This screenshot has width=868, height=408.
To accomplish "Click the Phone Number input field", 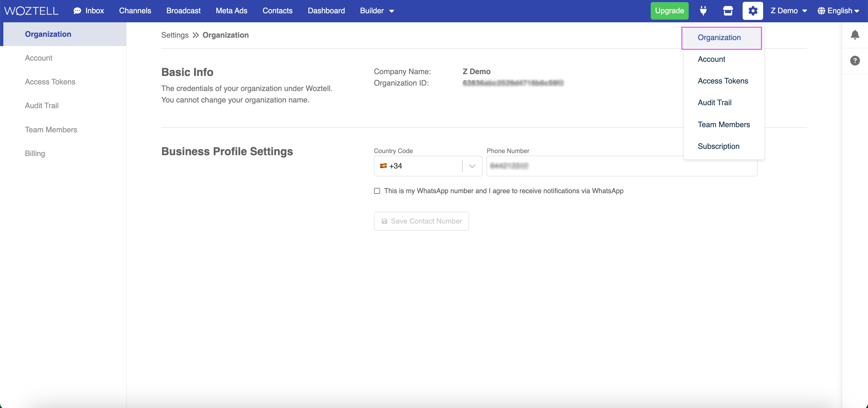I will (622, 166).
